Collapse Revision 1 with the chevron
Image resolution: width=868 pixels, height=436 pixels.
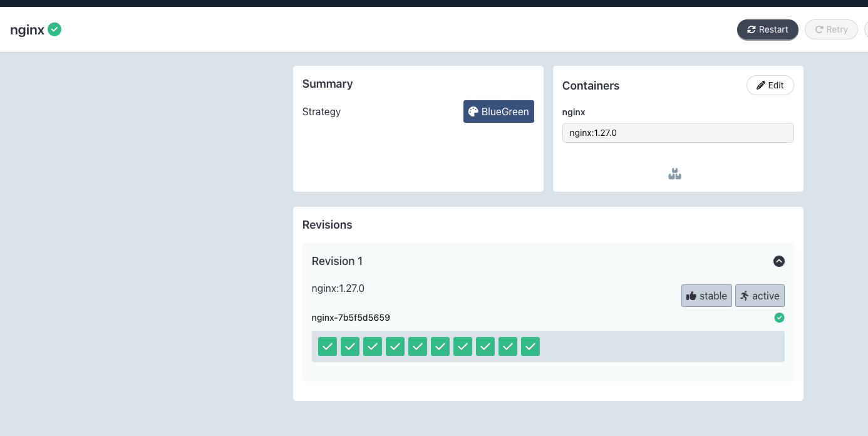tap(778, 261)
